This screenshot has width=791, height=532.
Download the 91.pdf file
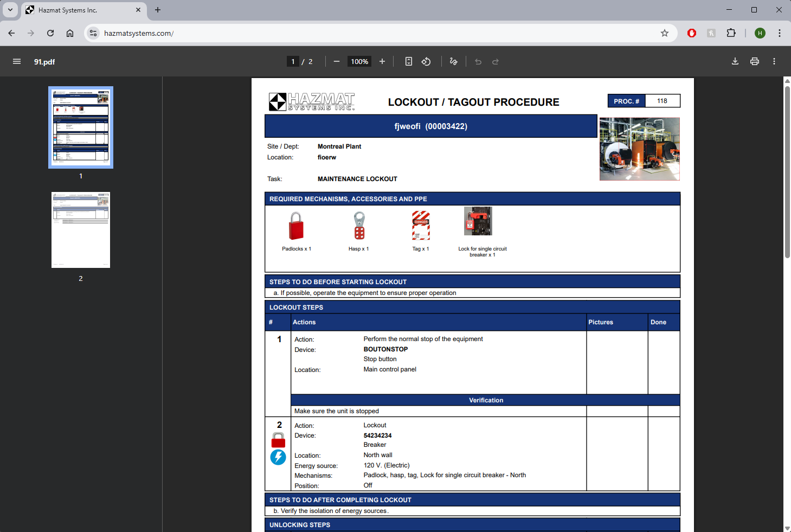click(735, 61)
